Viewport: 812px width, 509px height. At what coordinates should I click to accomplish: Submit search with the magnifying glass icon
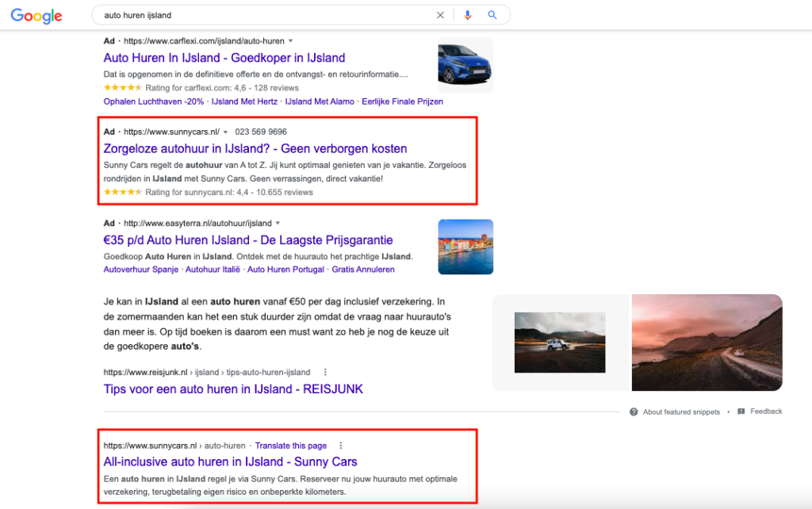click(x=492, y=15)
